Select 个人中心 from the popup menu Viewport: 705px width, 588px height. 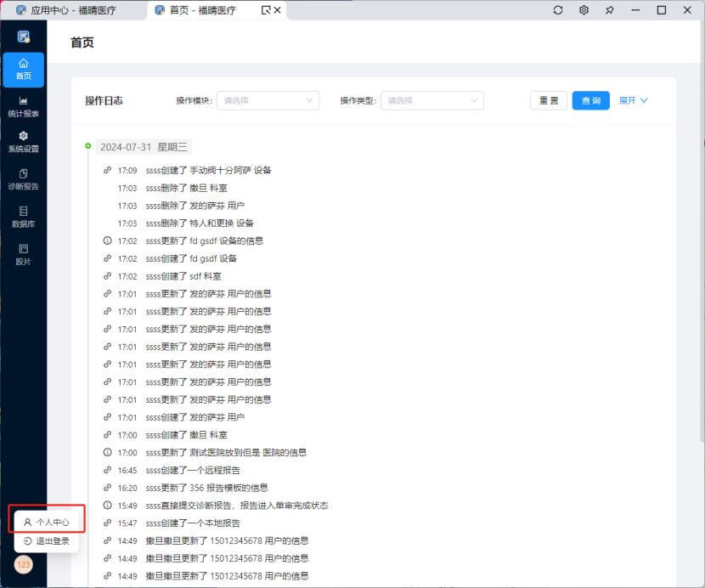click(x=47, y=522)
